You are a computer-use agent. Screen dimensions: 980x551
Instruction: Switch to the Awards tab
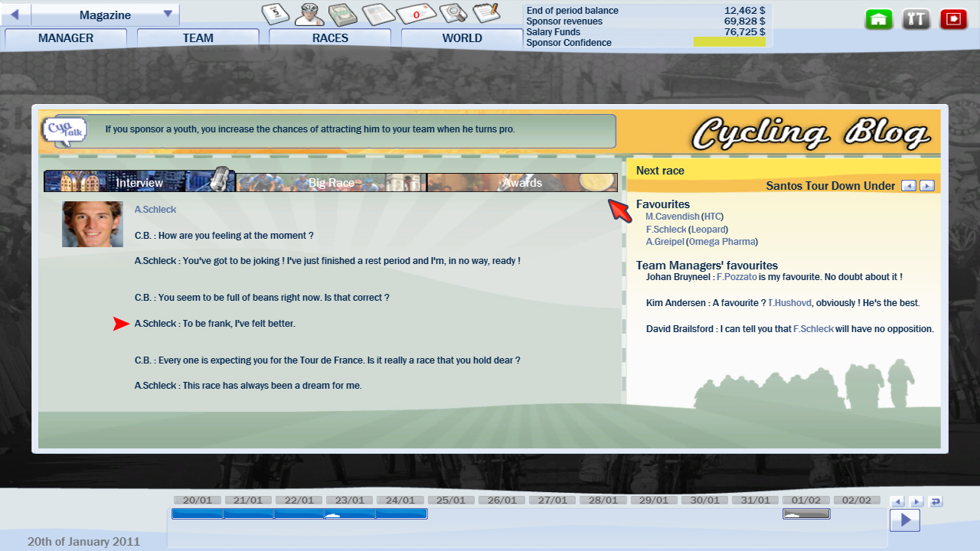pos(522,183)
